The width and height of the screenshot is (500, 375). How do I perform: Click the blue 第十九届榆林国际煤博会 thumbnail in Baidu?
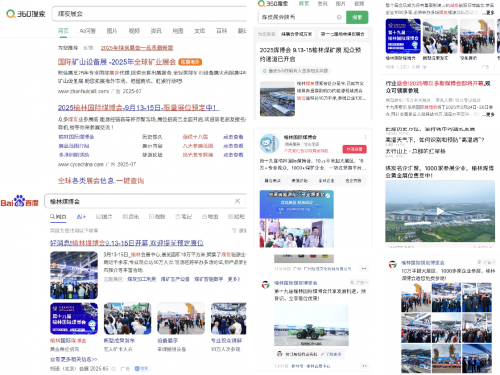tap(74, 318)
